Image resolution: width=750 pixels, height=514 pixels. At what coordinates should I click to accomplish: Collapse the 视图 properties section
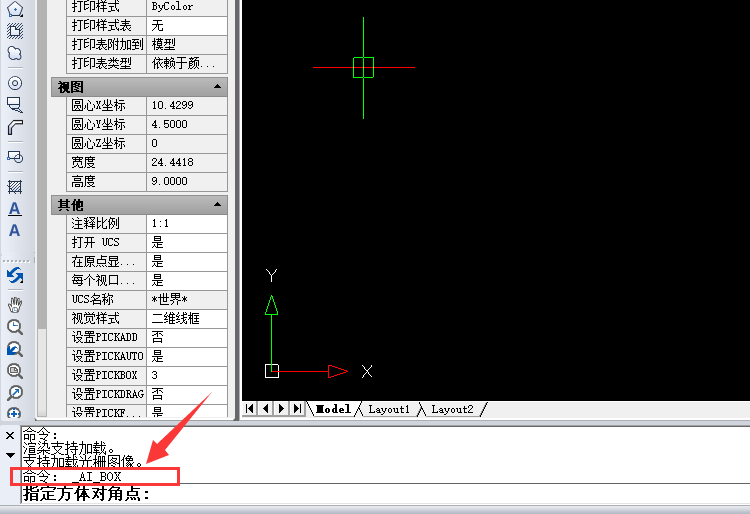point(217,87)
